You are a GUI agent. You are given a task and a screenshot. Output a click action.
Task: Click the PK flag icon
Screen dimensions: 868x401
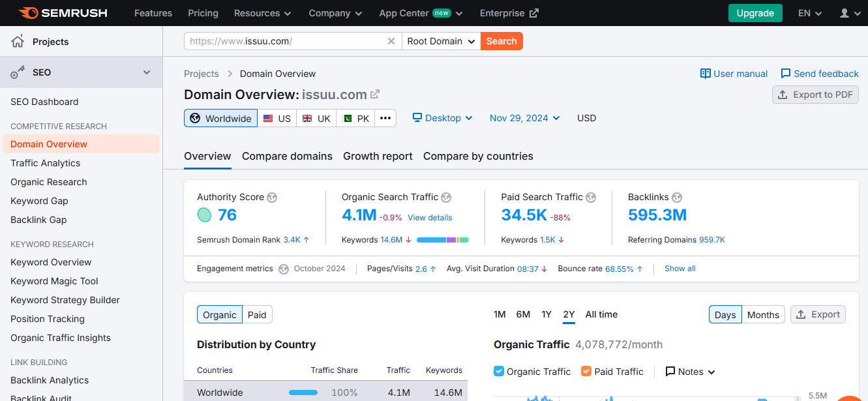click(347, 119)
